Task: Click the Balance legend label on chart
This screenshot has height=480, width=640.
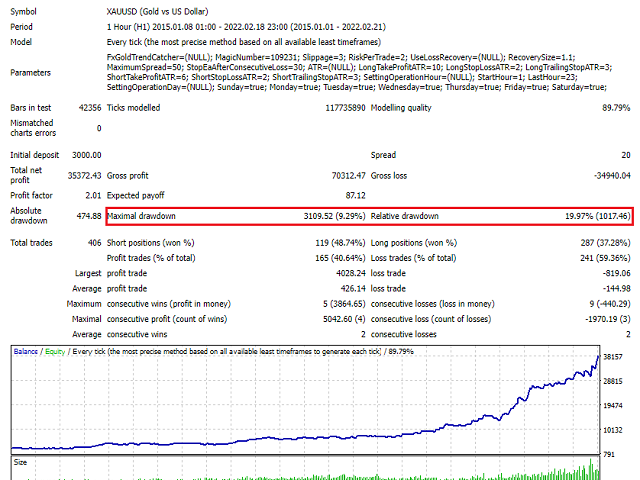Action: tap(25, 351)
